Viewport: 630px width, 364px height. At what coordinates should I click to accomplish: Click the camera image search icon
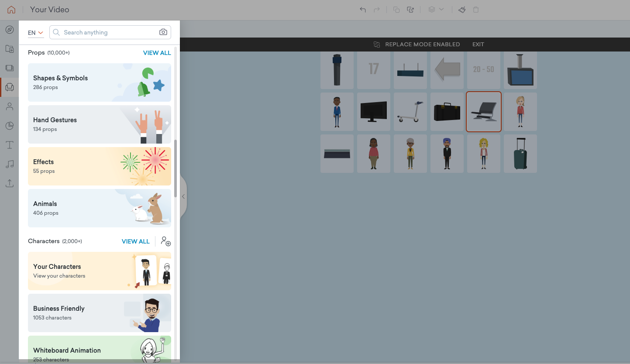(x=163, y=32)
